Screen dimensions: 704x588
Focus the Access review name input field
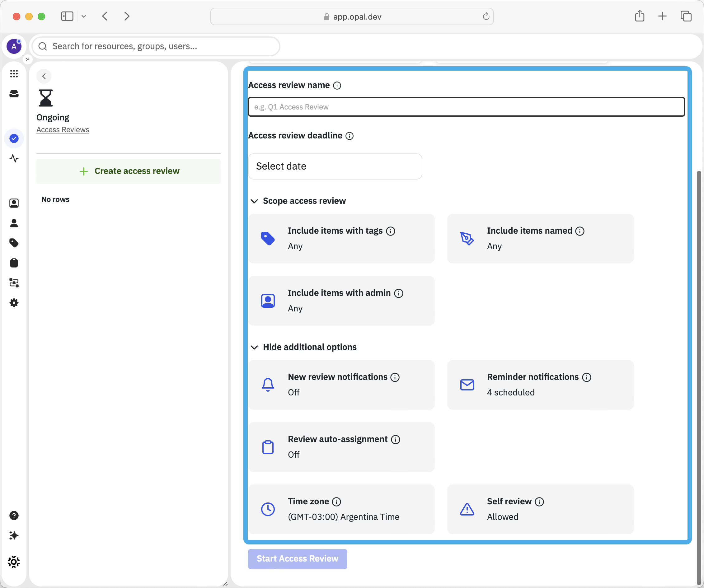coord(466,107)
